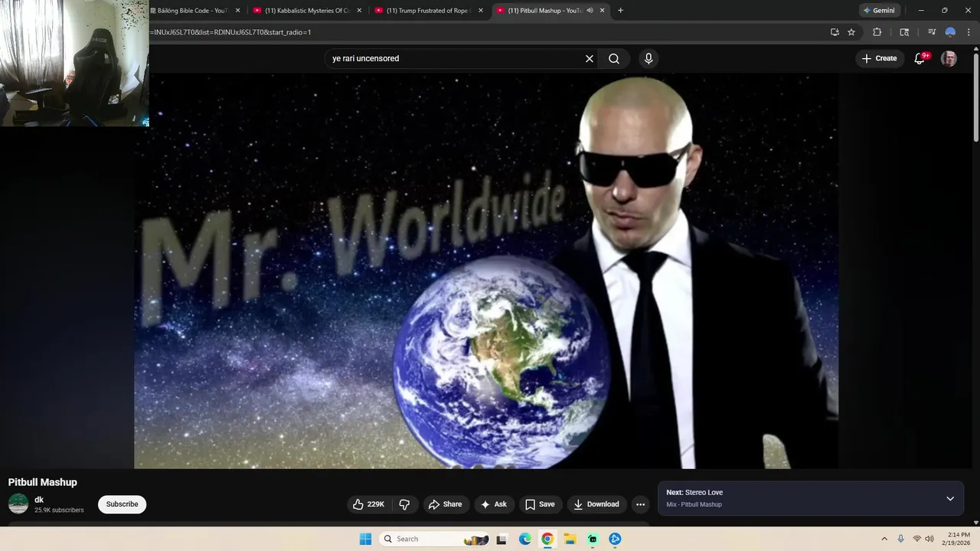980x551 pixels.
Task: Open Chrome extensions puzzle icon
Action: 877,32
